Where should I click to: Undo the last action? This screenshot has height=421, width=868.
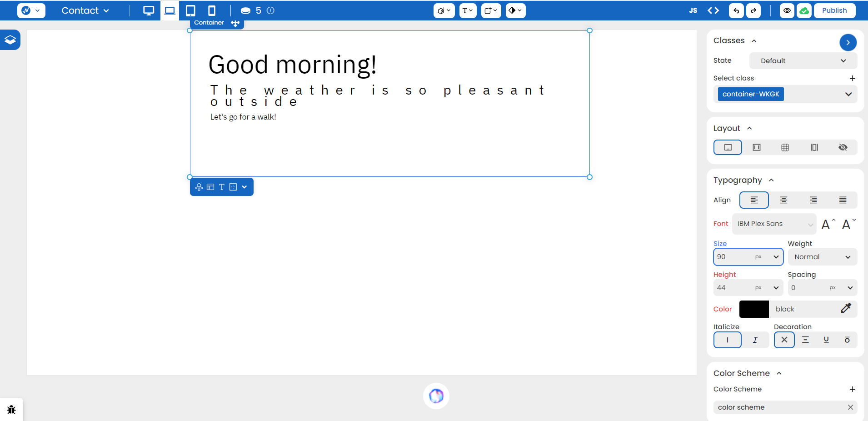(736, 10)
